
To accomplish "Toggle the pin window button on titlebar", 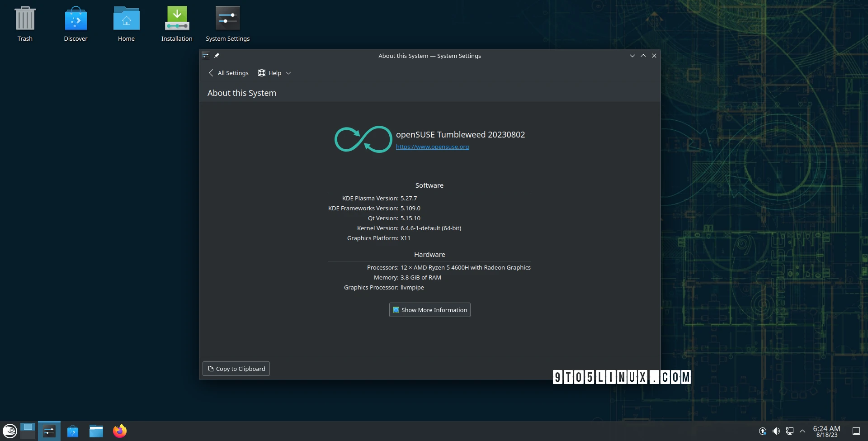I will [x=217, y=56].
